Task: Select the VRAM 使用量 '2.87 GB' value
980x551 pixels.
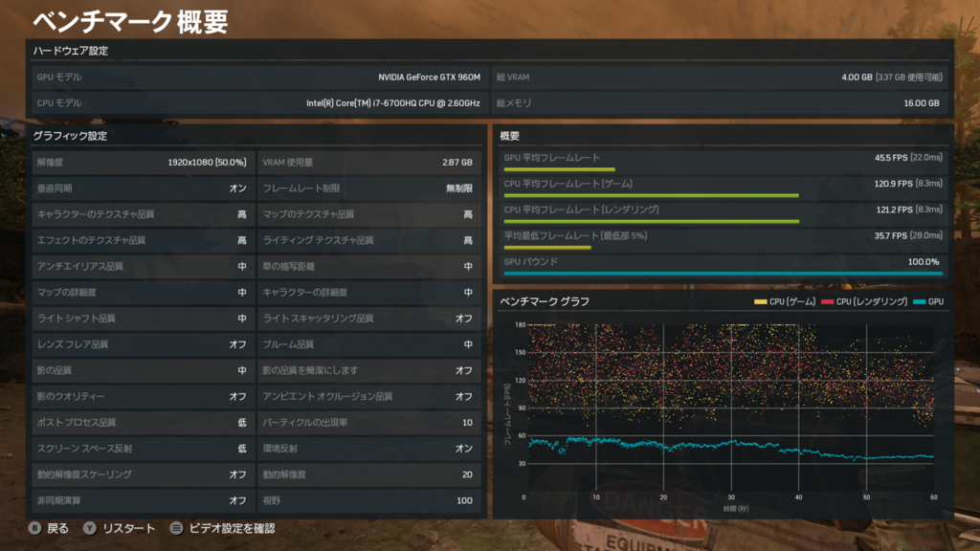Action: 457,163
